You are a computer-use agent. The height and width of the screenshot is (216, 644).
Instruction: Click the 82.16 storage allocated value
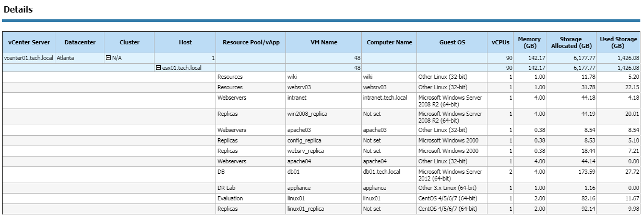(587, 198)
